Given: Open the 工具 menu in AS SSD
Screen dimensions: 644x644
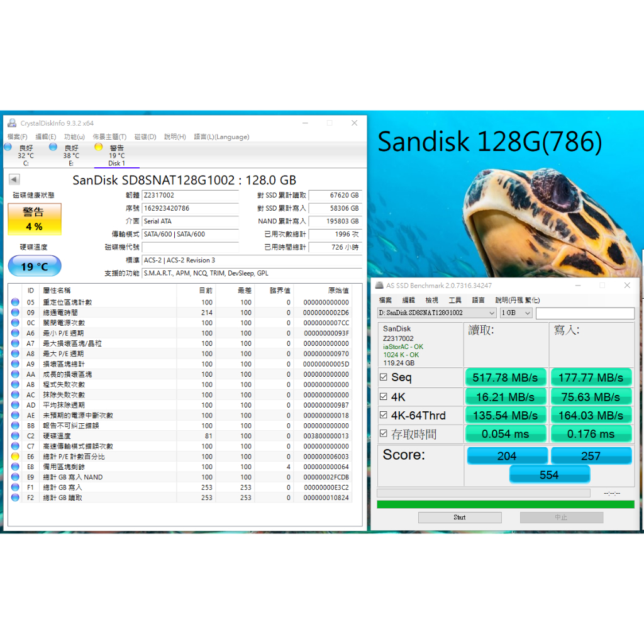Looking at the screenshot, I should [455, 301].
